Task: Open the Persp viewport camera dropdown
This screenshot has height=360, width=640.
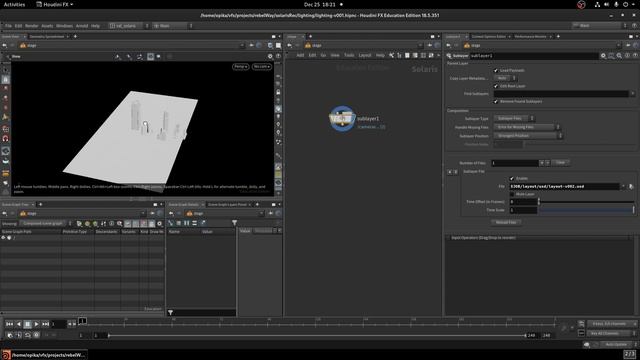Action: 240,67
